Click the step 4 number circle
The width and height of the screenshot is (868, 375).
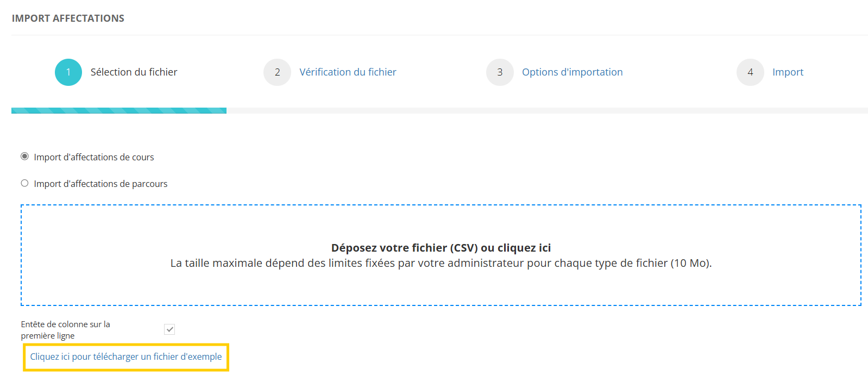click(750, 72)
